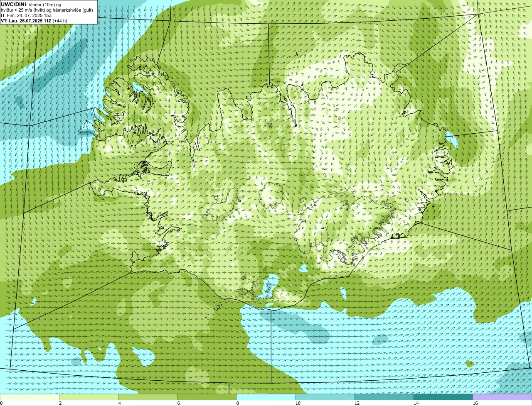Click the '4' scale label
Screen dimensions: 532x406
click(x=119, y=403)
